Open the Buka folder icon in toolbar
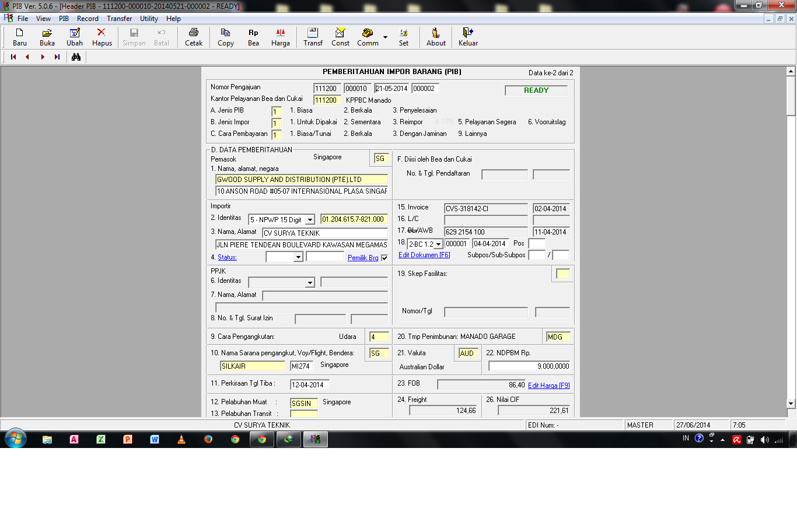 click(47, 33)
